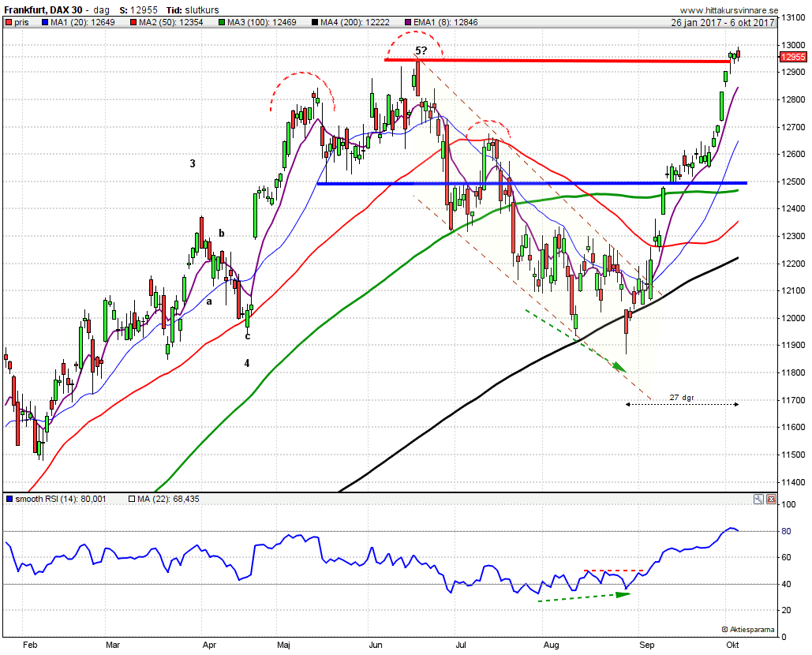The image size is (812, 655).
Task: Click the 'Apr' month axis label
Action: [209, 645]
